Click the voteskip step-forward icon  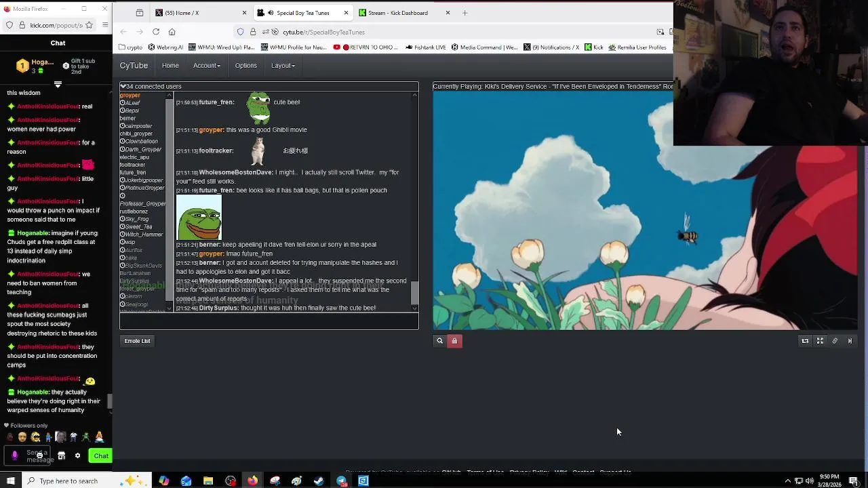point(850,341)
